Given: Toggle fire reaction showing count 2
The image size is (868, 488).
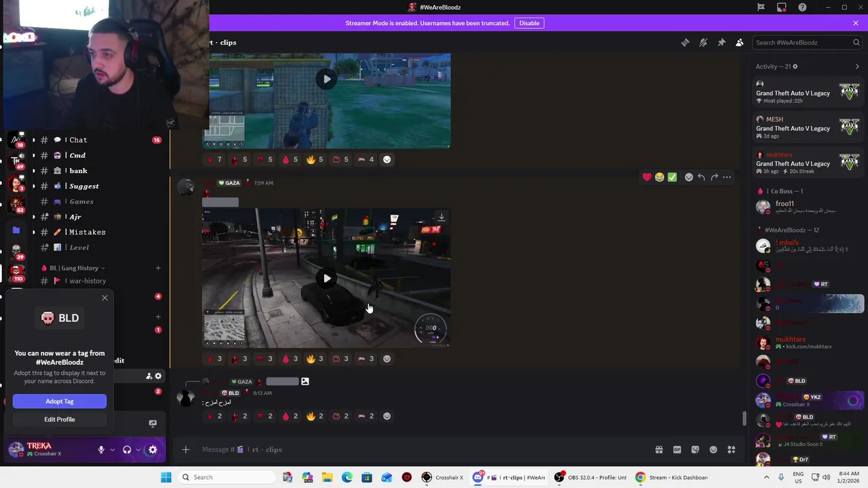Looking at the screenshot, I should pyautogui.click(x=315, y=416).
